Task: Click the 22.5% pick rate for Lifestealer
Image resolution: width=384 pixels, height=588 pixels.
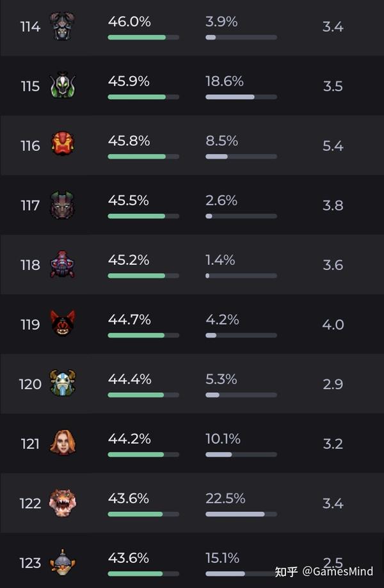Action: [223, 498]
